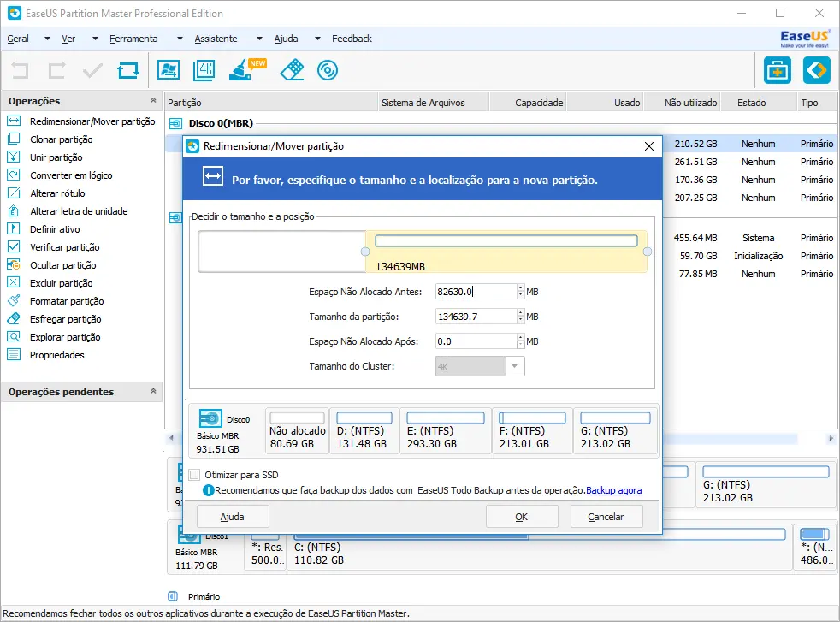Open the Ferramenta menu
840x622 pixels.
click(133, 39)
